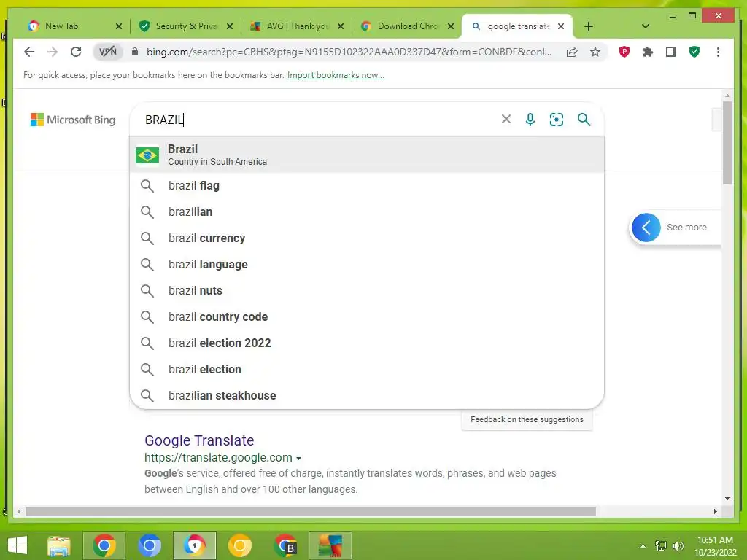Close the Security & Privacy tab
Screen dimensions: 747x560
point(230,26)
